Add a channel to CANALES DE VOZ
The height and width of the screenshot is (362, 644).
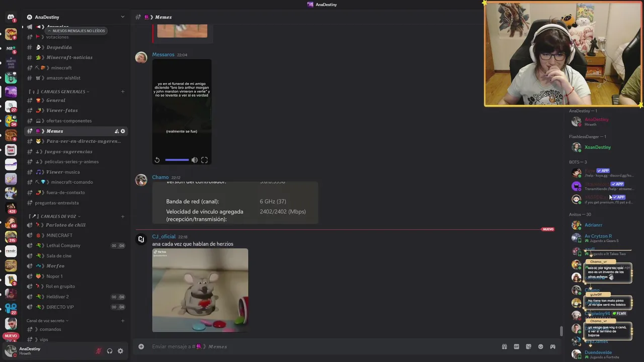click(123, 216)
